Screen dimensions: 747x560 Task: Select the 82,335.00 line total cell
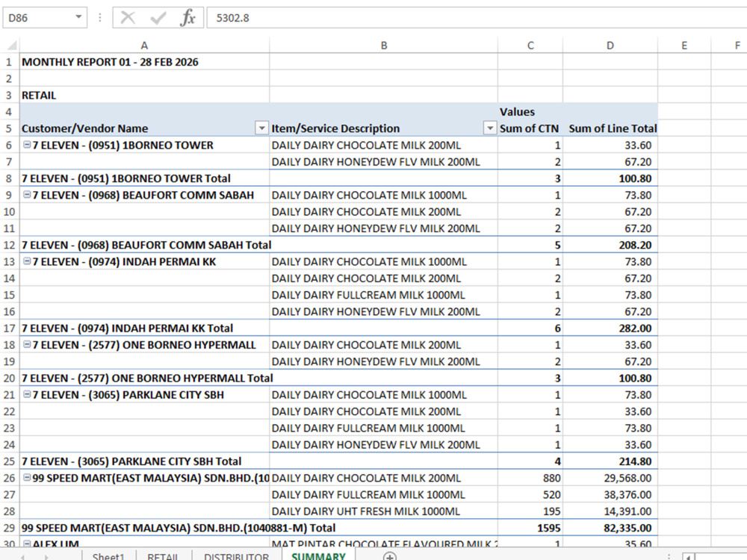click(610, 528)
